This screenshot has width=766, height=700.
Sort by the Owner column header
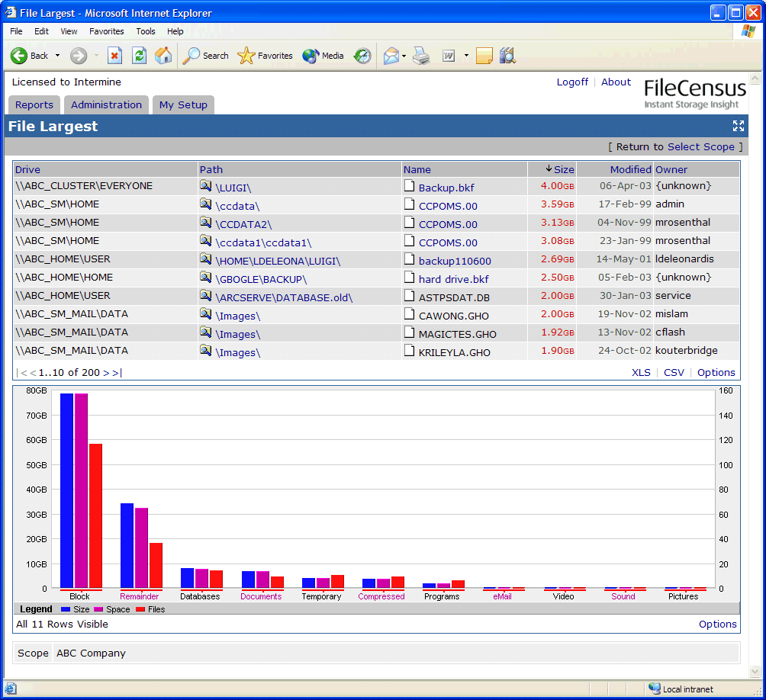tap(671, 169)
